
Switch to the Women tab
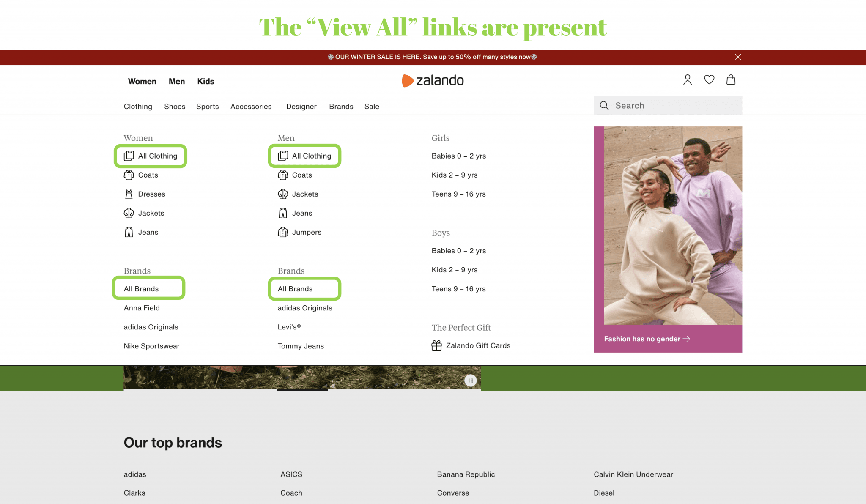tap(142, 82)
